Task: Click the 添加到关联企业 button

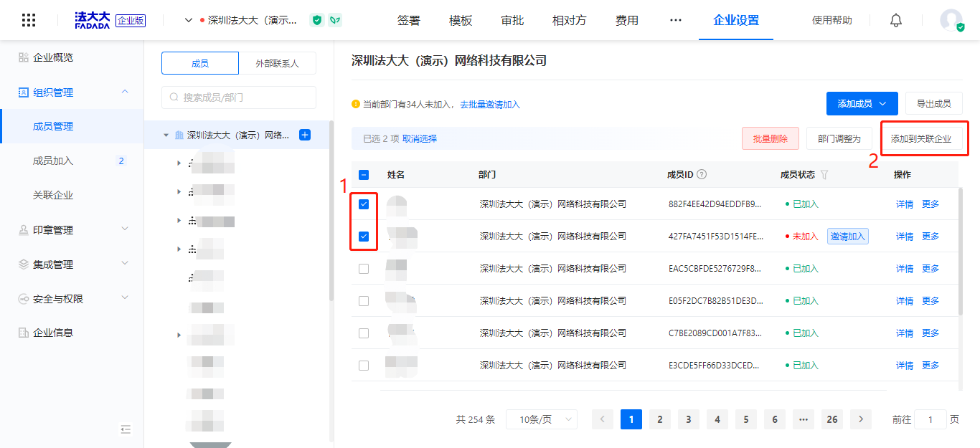Action: [x=921, y=139]
